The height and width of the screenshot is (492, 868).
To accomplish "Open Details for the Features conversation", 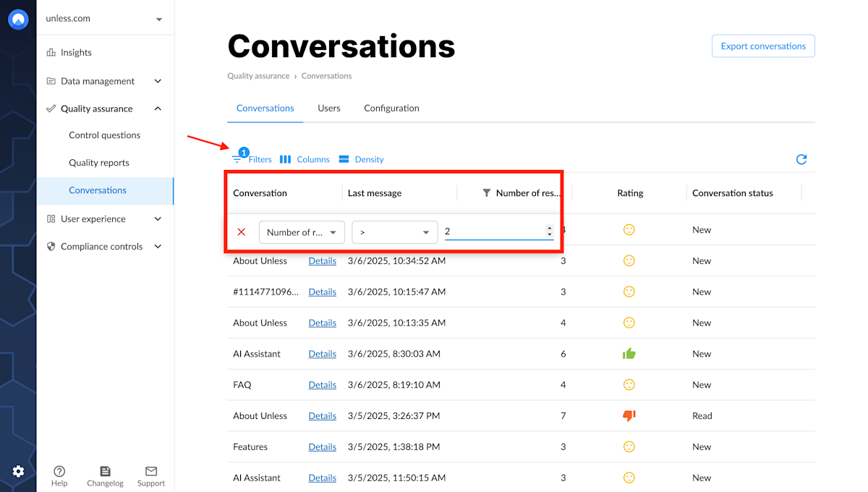I will [322, 446].
